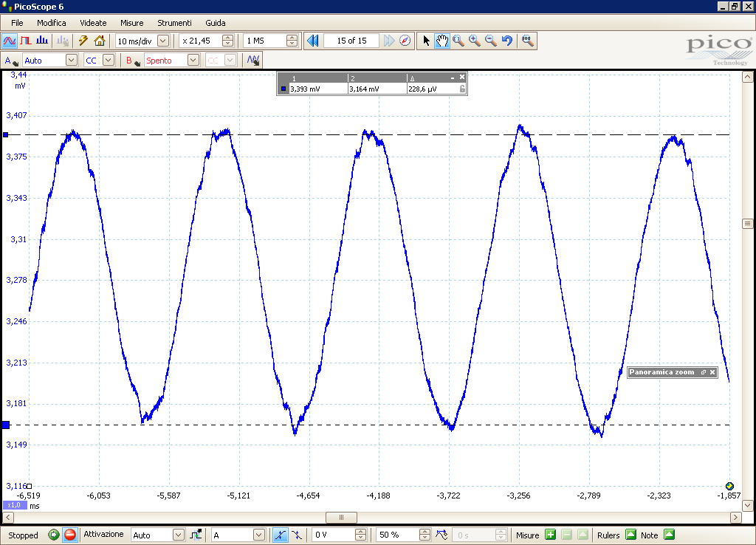The height and width of the screenshot is (545, 756).
Task: Open the File menu
Action: [17, 23]
